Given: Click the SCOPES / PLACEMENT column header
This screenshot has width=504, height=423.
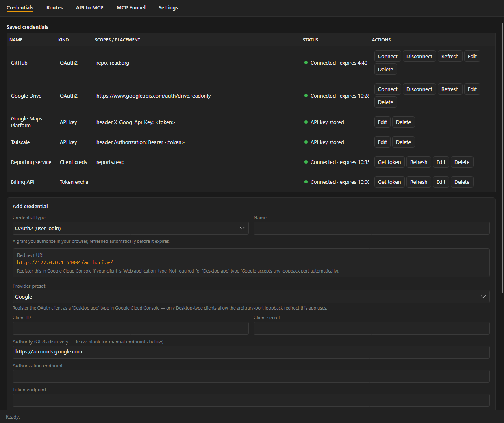Looking at the screenshot, I should tap(117, 40).
